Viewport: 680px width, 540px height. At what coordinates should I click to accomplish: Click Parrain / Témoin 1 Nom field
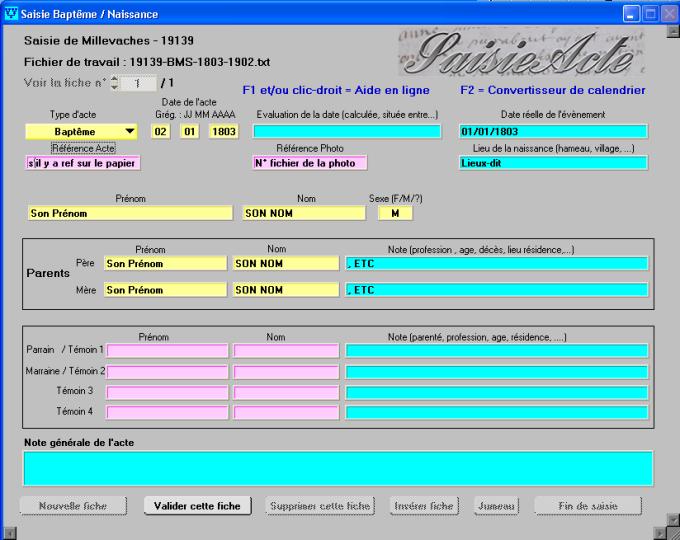pos(286,350)
